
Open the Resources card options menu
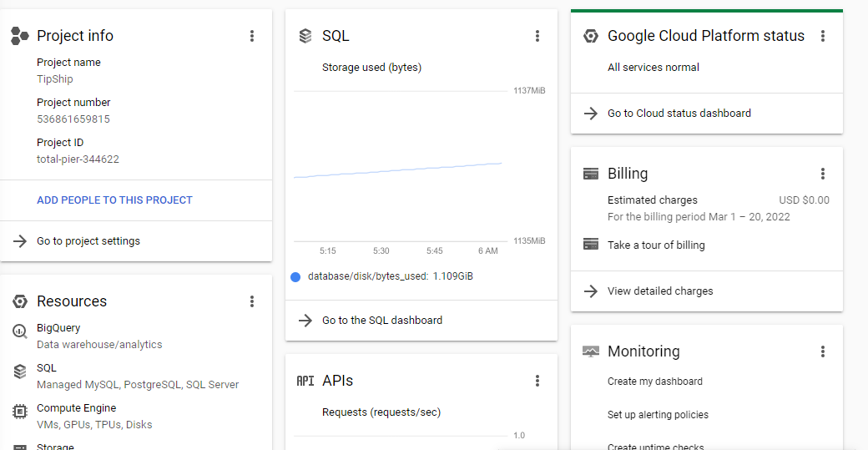point(252,301)
